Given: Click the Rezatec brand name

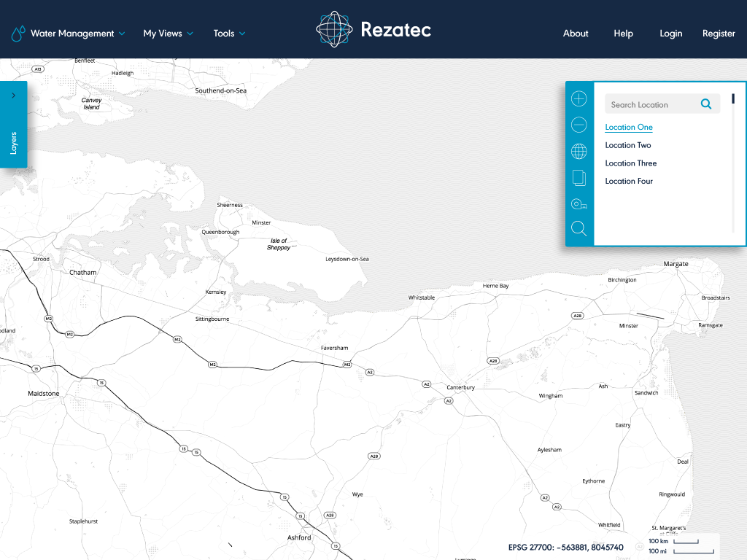Looking at the screenshot, I should click(396, 29).
